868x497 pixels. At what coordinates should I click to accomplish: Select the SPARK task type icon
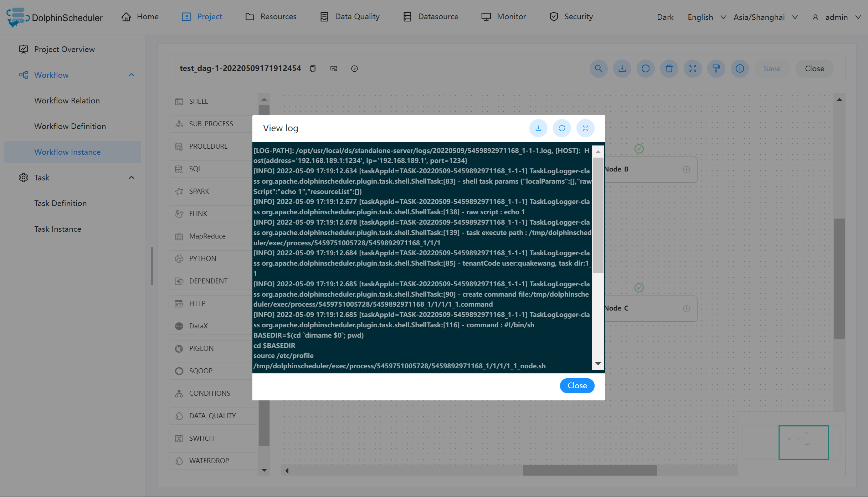[180, 191]
